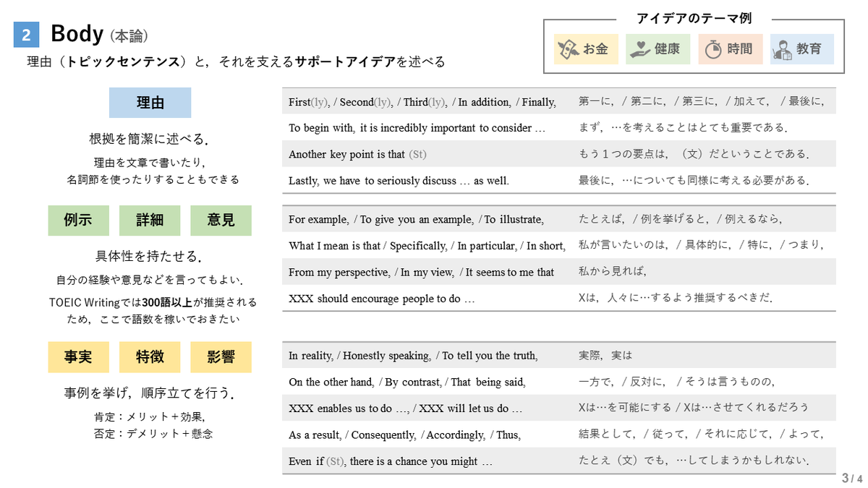Click translation まず,…を考えることはとても重要である
868x488 pixels.
[682, 128]
